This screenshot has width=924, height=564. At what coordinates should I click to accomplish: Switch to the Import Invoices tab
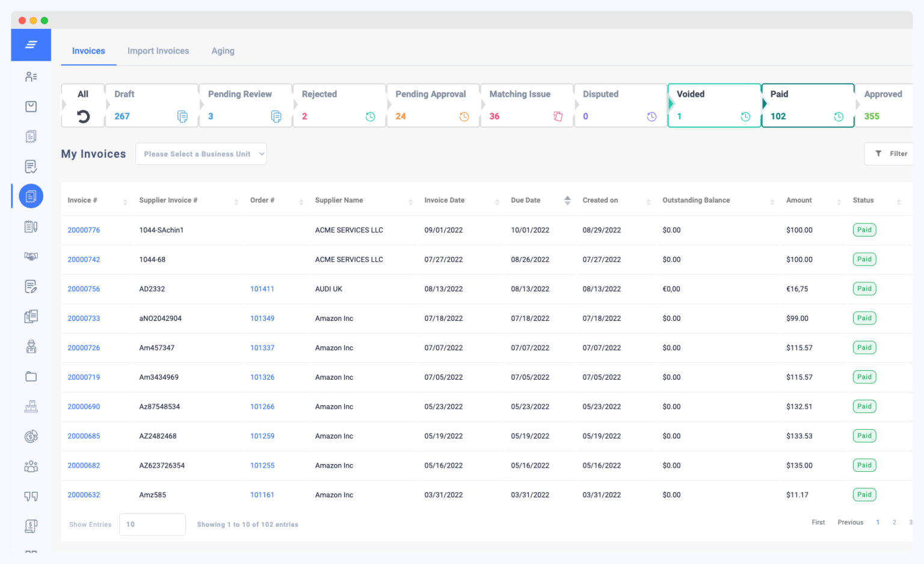click(158, 51)
